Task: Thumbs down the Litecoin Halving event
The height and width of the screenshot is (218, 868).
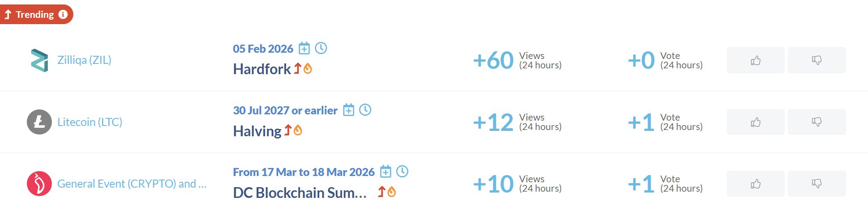Action: [817, 122]
